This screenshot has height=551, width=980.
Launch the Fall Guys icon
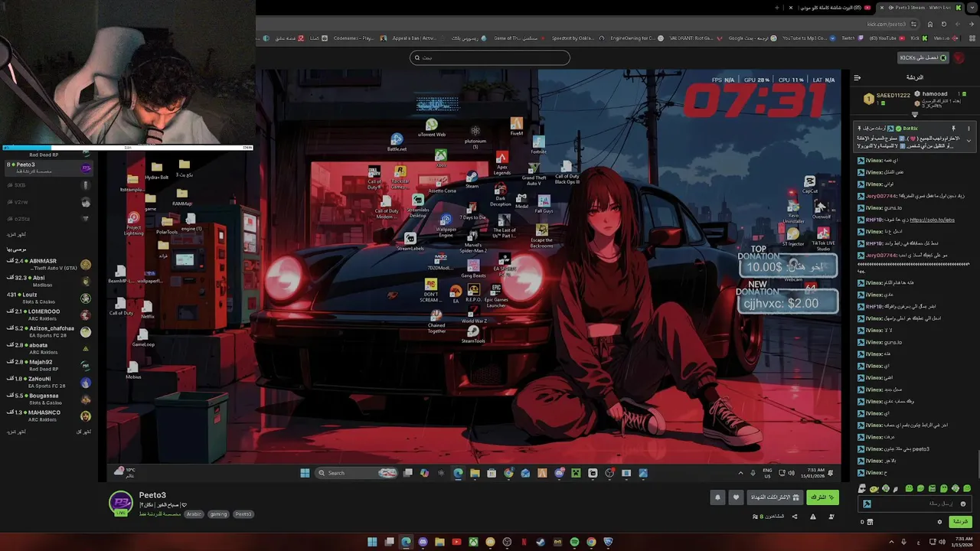tap(544, 204)
